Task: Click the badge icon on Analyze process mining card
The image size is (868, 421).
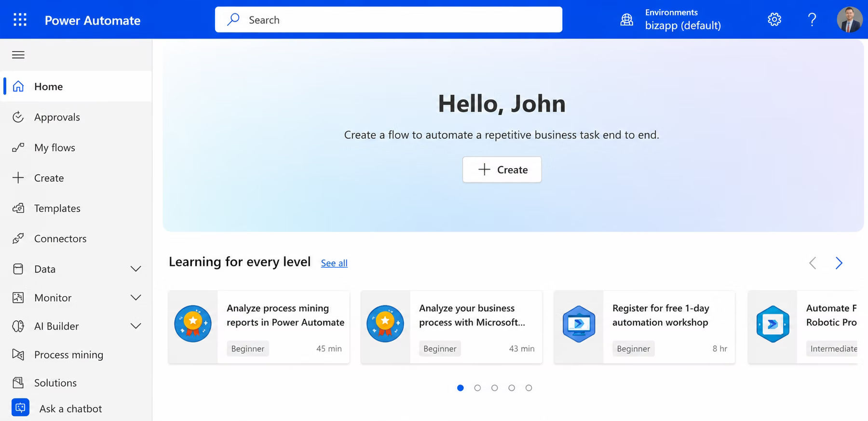Action: point(193,324)
